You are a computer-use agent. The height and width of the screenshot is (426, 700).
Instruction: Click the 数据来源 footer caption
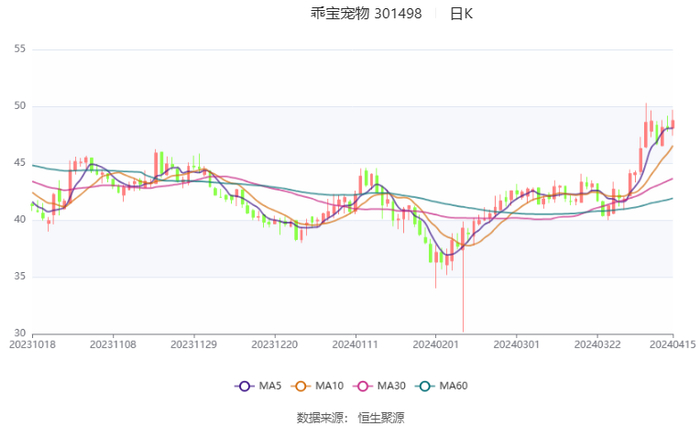(320, 417)
